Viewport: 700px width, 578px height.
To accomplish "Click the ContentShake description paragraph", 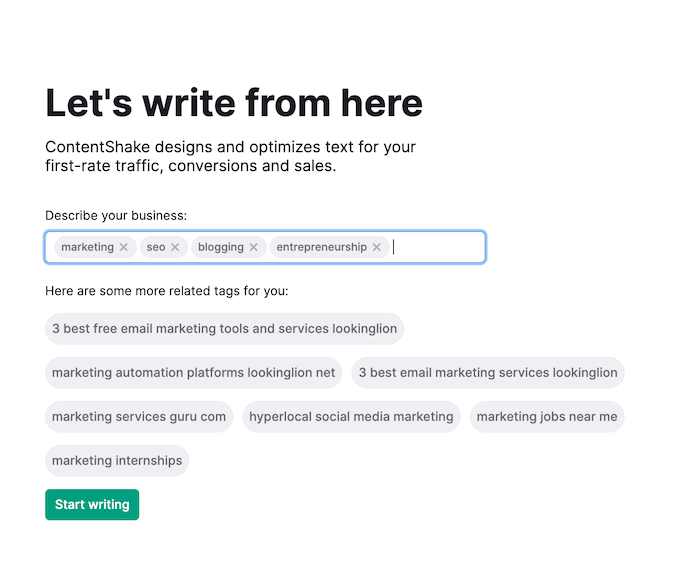I will click(x=230, y=157).
